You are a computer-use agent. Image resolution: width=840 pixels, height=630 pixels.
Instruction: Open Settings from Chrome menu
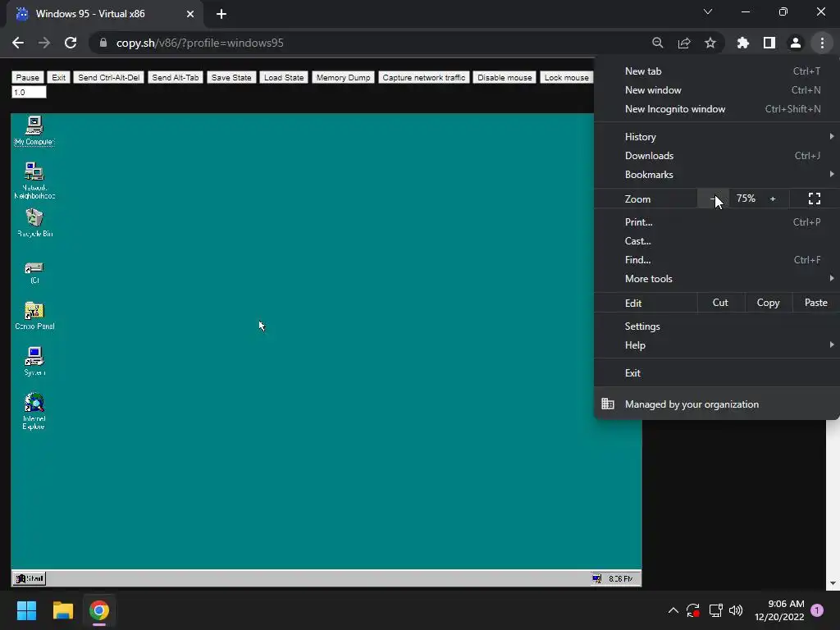click(x=717, y=326)
